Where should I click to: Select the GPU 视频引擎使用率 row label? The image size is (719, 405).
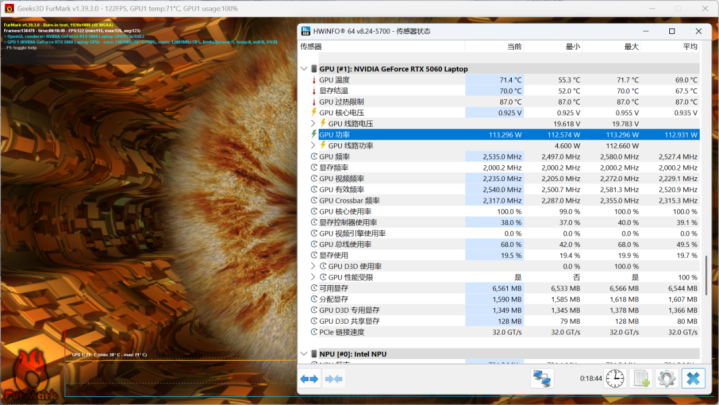(353, 233)
